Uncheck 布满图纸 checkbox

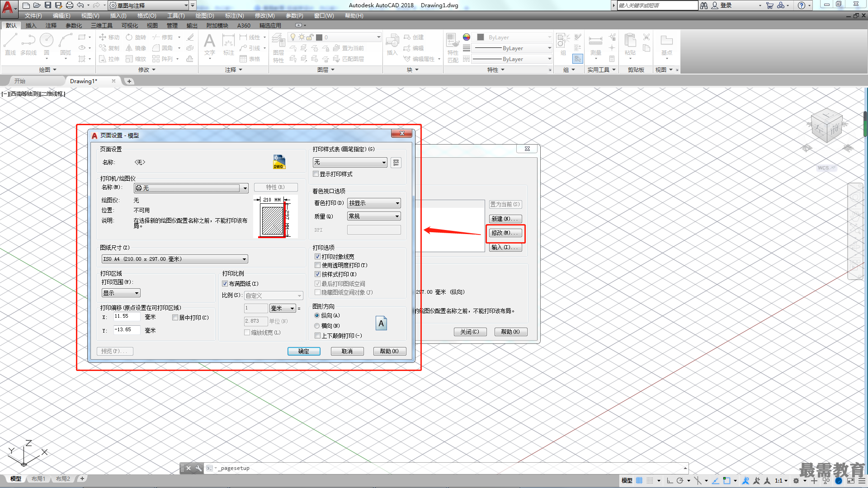(225, 284)
